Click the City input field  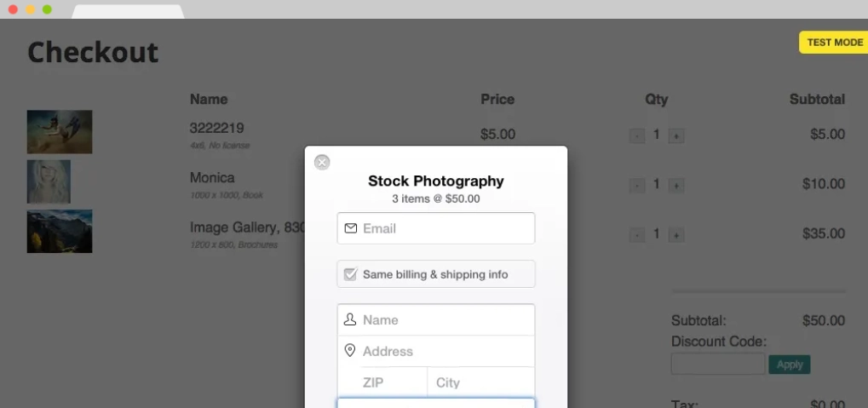click(x=481, y=382)
